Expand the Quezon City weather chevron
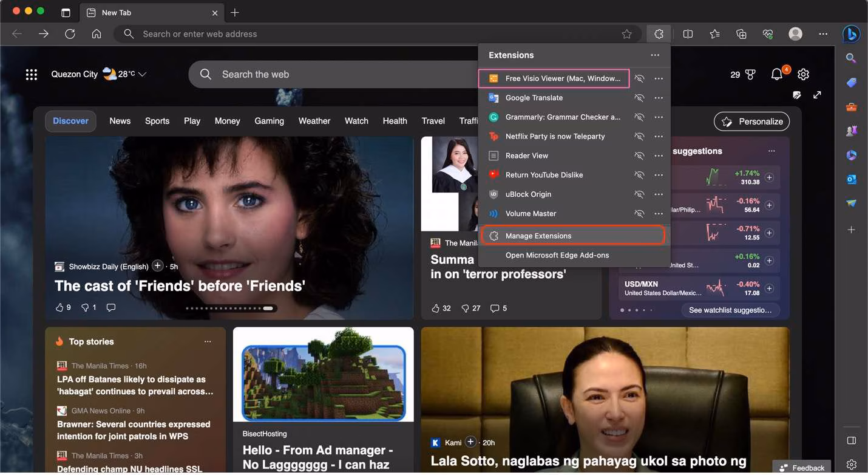Image resolution: width=868 pixels, height=475 pixels. [x=142, y=74]
